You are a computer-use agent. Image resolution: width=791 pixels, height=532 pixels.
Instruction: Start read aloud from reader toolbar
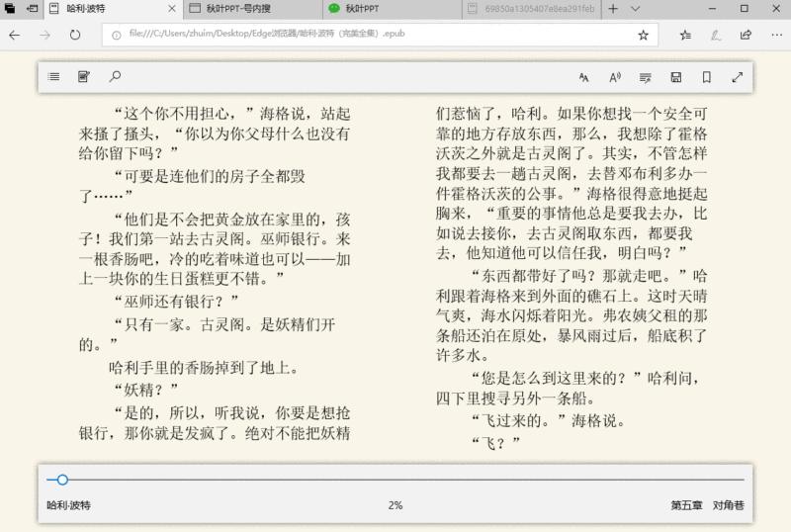(x=614, y=77)
